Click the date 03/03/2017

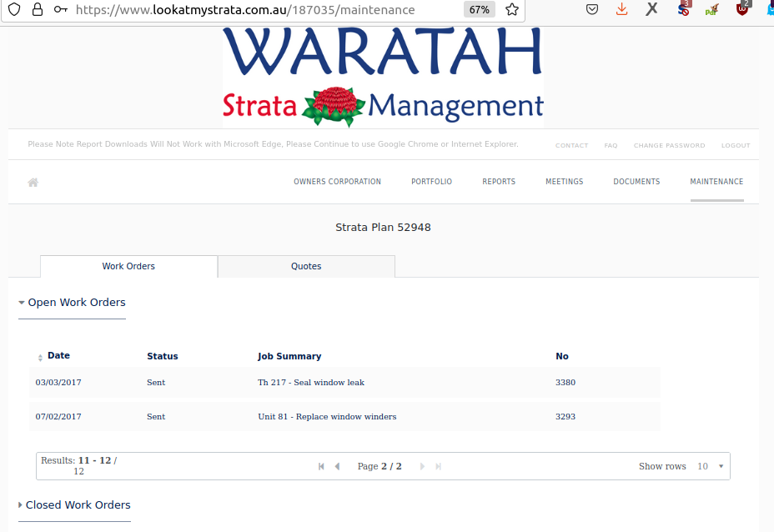tap(58, 383)
